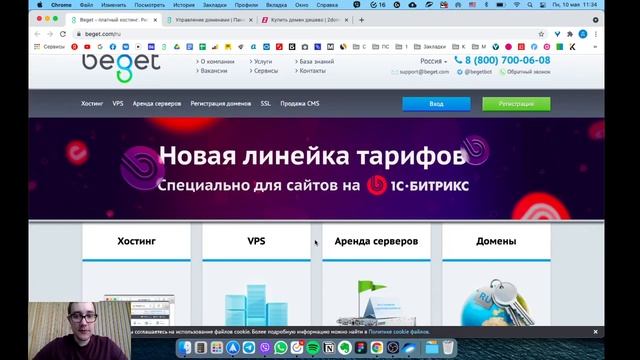Open the 'Закладки' menu in the menu bar
Viewport: 640px width, 360px height.
215,5
